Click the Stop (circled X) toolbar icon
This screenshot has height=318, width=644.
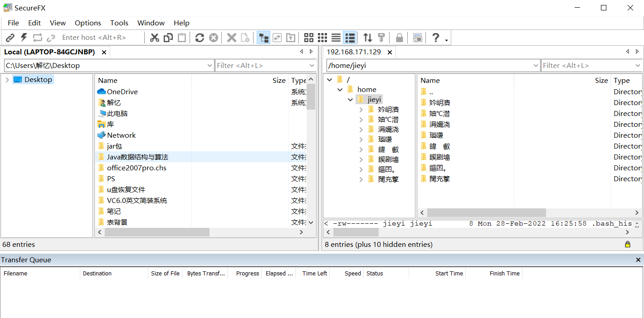(x=213, y=38)
